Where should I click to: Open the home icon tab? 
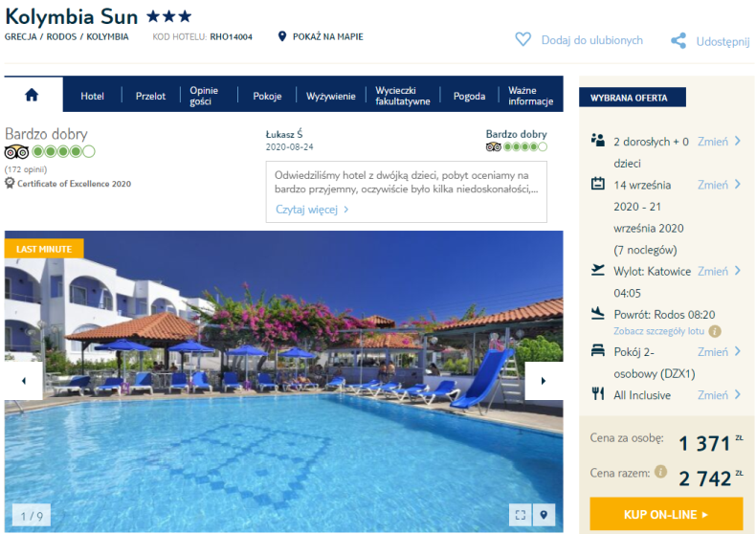[x=32, y=95]
